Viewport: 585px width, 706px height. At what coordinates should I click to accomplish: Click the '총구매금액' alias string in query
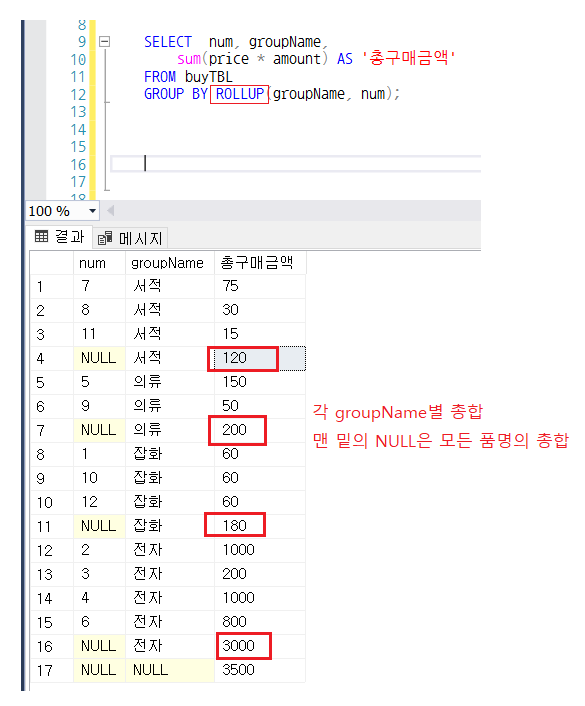pyautogui.click(x=409, y=59)
